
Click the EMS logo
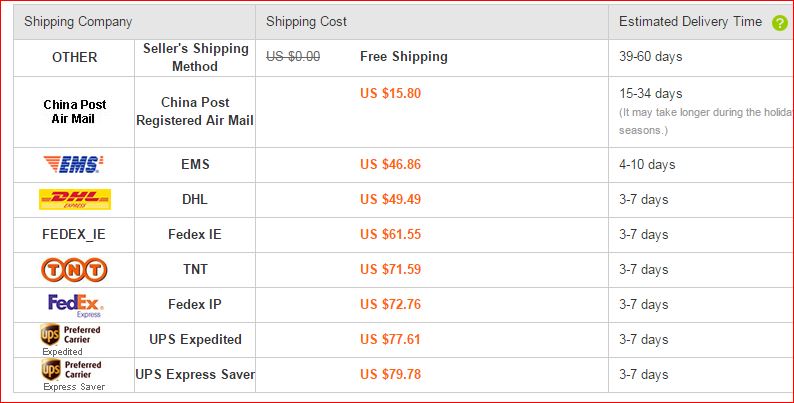coord(73,165)
